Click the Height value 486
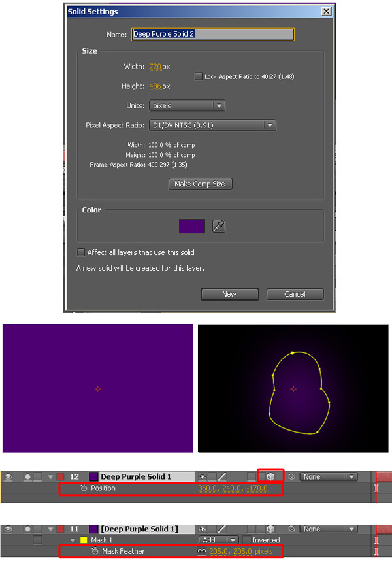Screen dimensions: 392x566 [x=155, y=86]
